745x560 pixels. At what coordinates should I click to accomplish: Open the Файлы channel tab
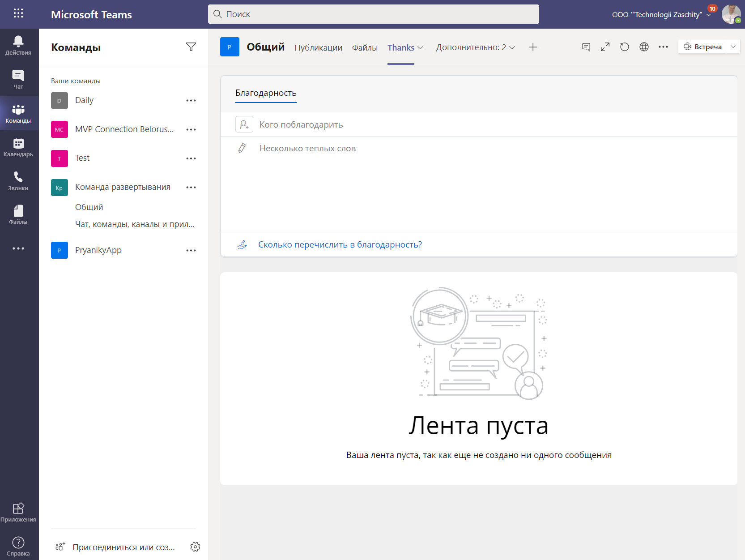(x=365, y=48)
